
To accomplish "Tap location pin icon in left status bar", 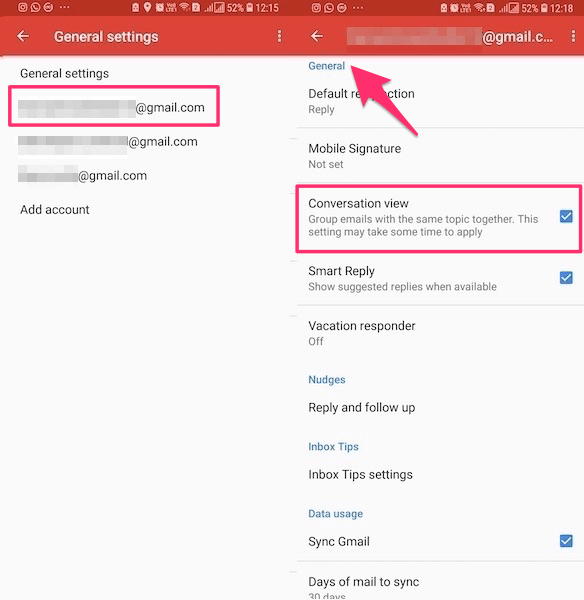I will [147, 7].
